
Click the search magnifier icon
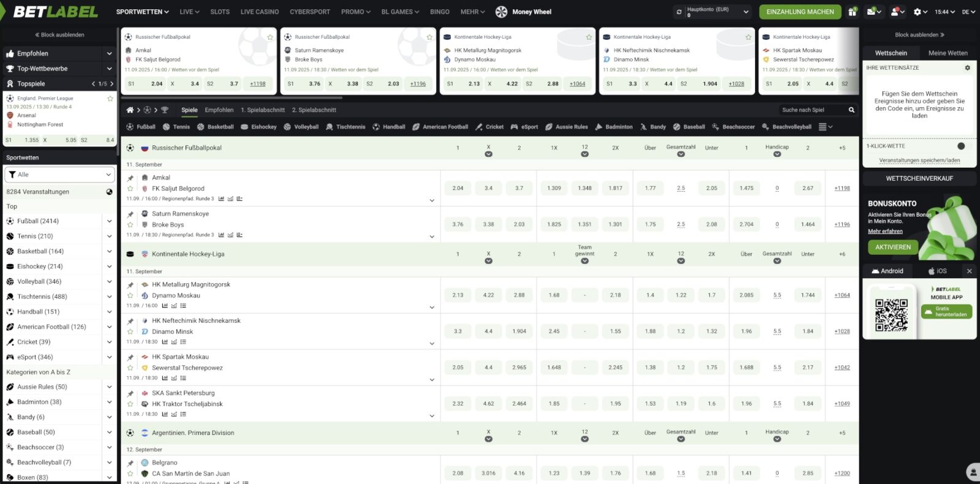851,110
